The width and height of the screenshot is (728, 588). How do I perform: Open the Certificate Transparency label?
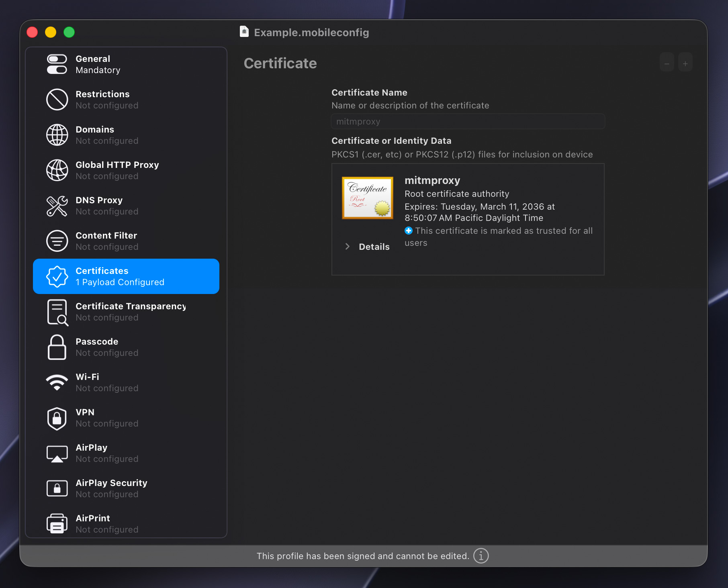point(131,312)
